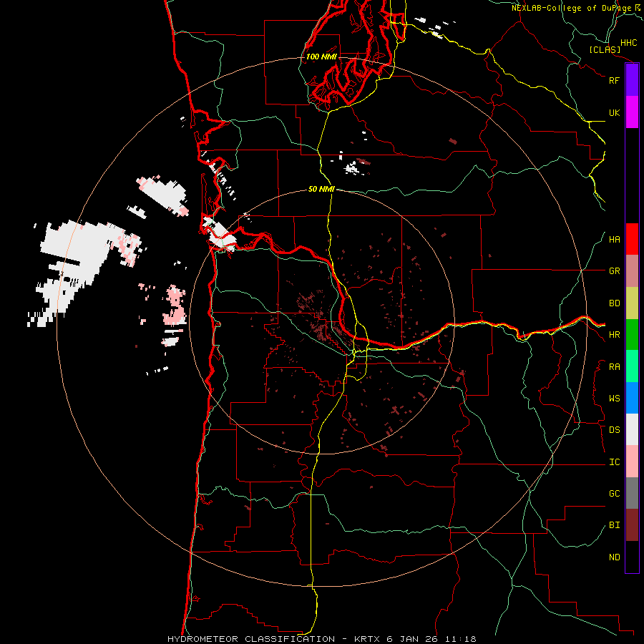Click the "NEXLAB-College of DuPage" credit text
644x644 pixels.
coord(571,8)
